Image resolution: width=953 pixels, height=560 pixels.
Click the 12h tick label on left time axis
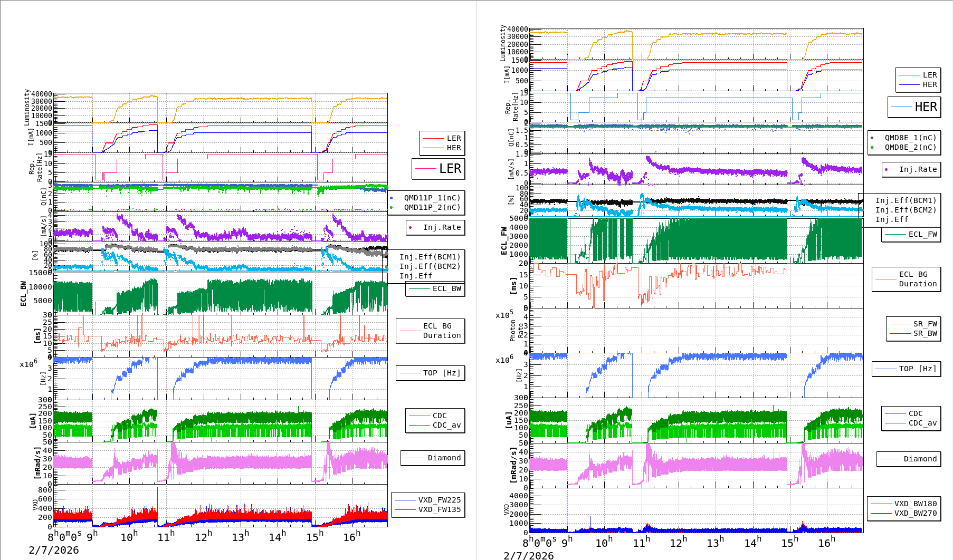tap(204, 537)
